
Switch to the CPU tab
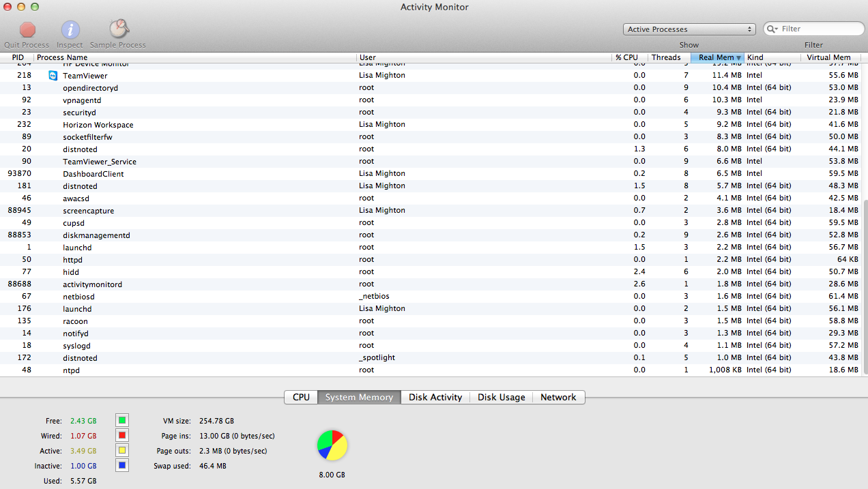[301, 397]
